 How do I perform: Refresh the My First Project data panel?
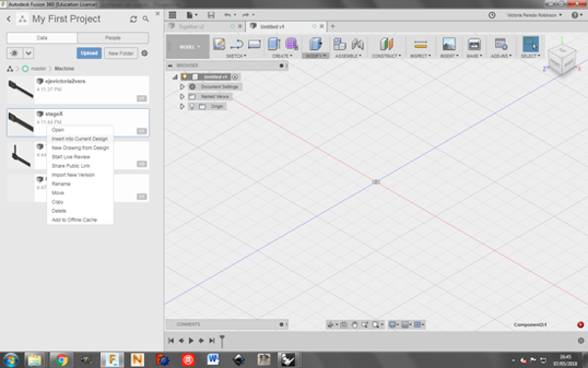(x=133, y=20)
